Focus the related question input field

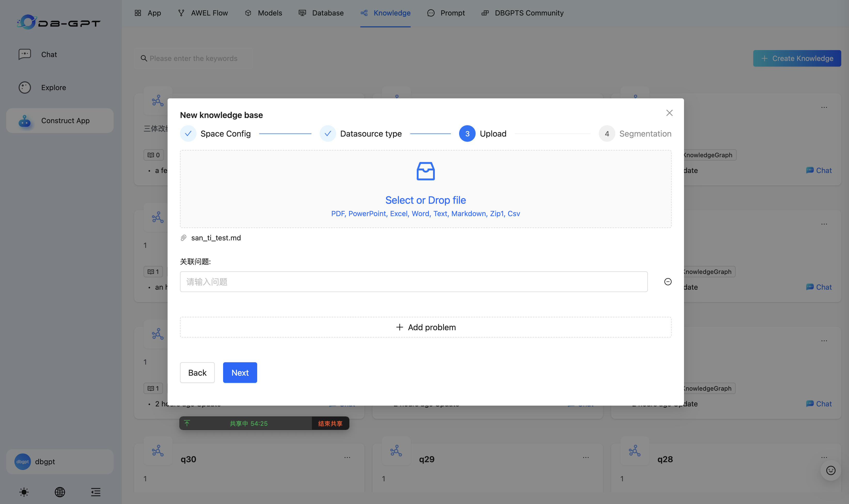[x=413, y=281]
